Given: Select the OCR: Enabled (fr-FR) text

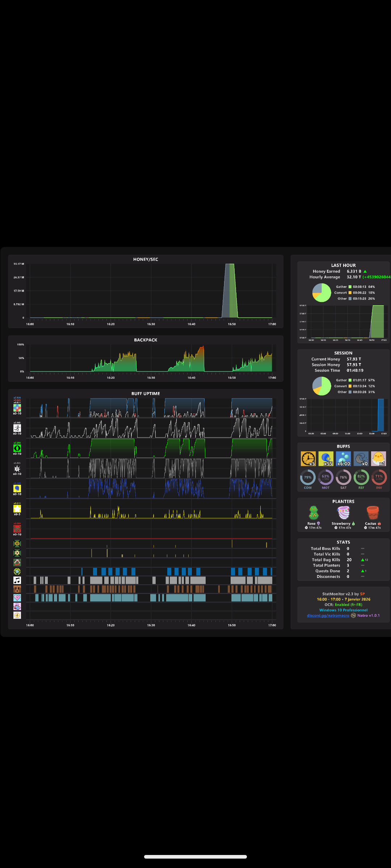Looking at the screenshot, I should [343, 605].
